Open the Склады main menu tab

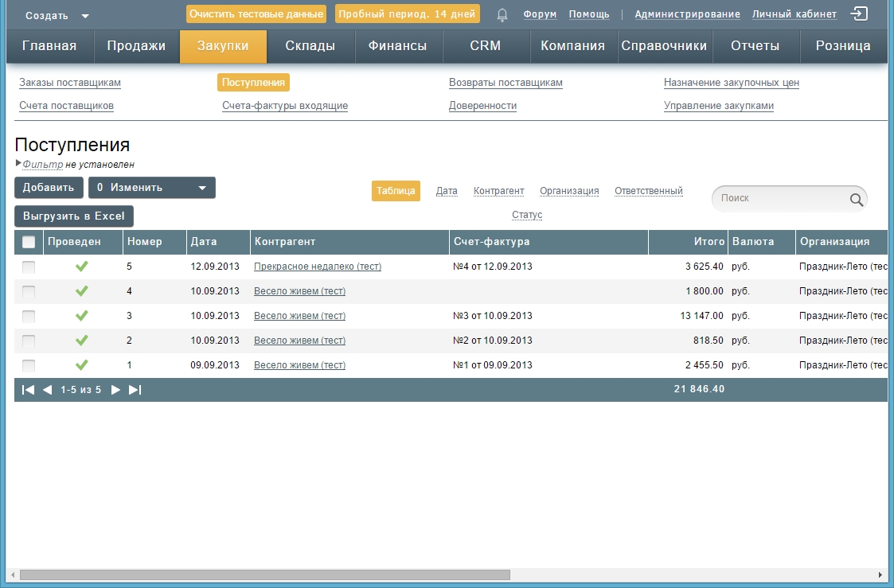[x=310, y=46]
